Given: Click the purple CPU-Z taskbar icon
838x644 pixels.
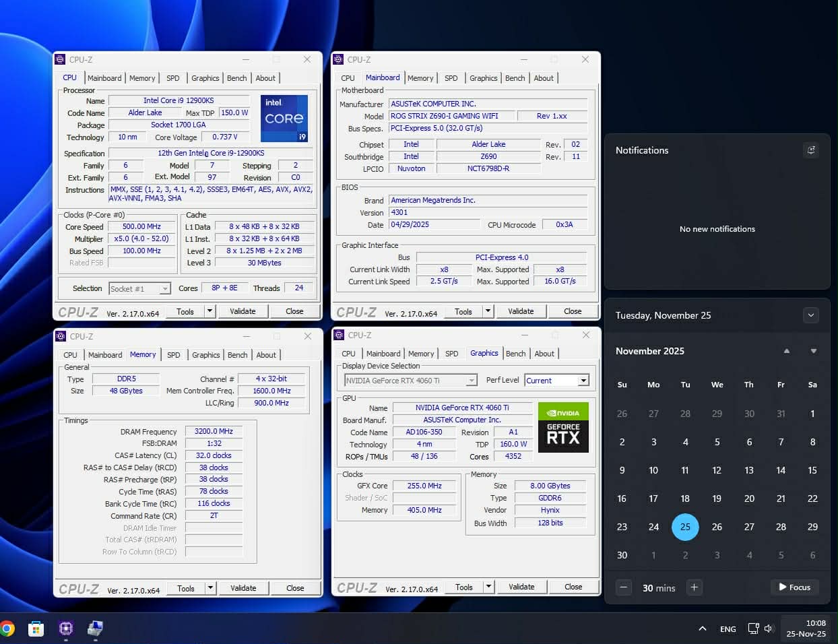Looking at the screenshot, I should point(65,629).
